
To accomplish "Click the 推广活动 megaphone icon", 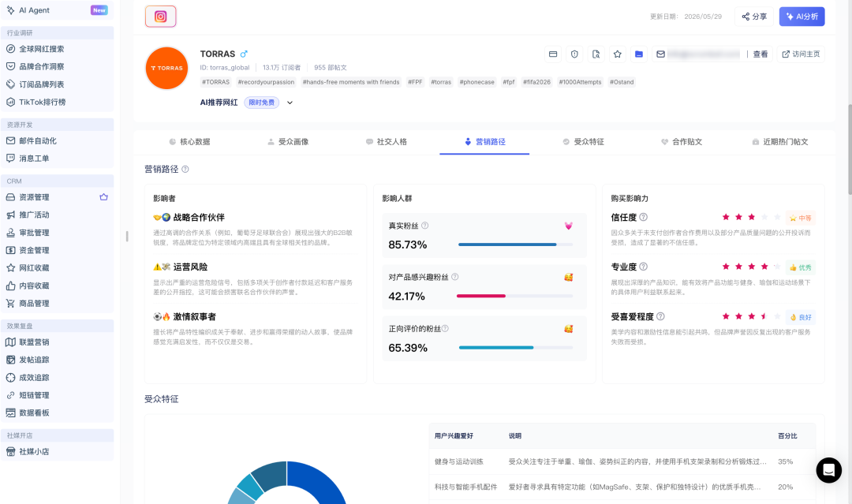I will 10,215.
